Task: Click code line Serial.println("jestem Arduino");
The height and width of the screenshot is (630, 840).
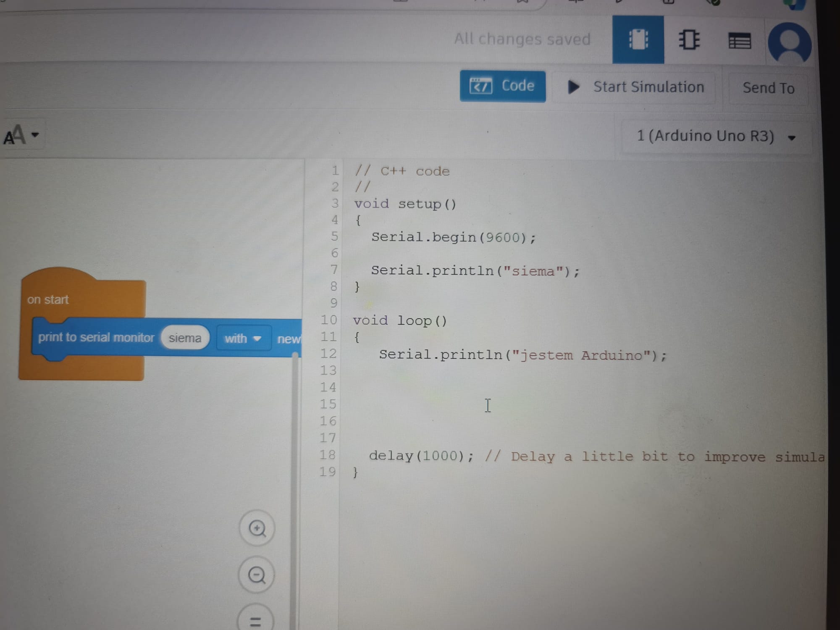Action: click(523, 355)
